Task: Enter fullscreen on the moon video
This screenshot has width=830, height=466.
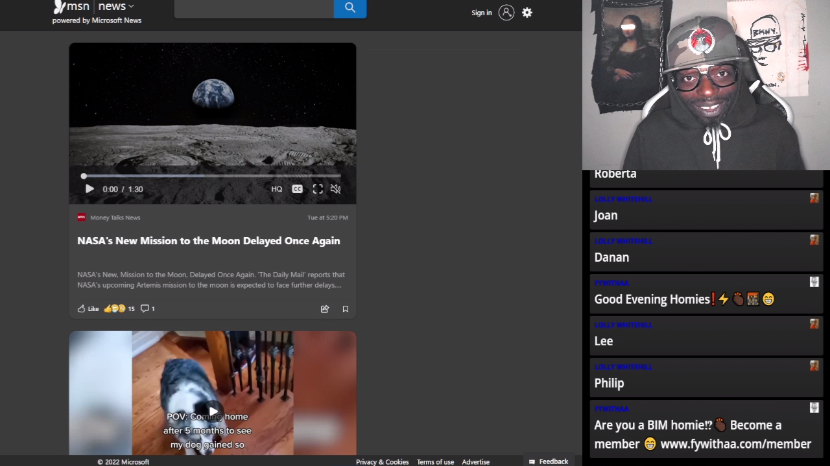Action: [317, 189]
